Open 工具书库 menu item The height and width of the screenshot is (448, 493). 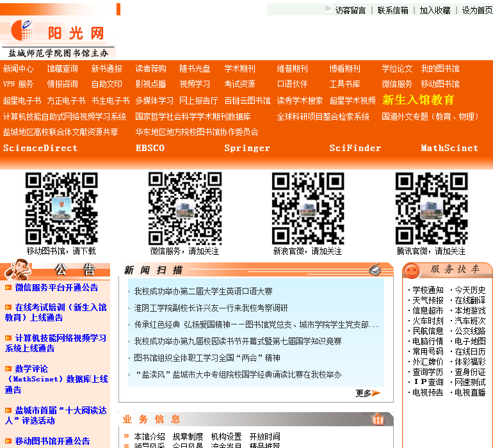344,84
